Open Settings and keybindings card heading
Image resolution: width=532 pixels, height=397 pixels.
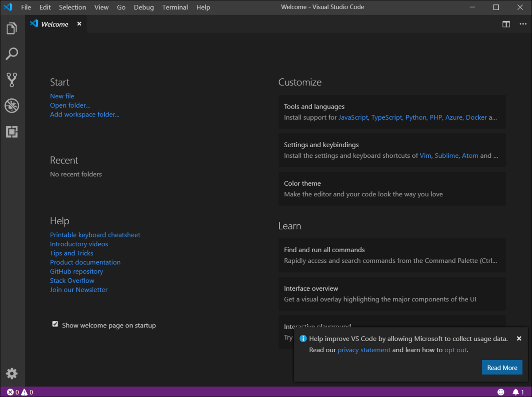pos(321,145)
